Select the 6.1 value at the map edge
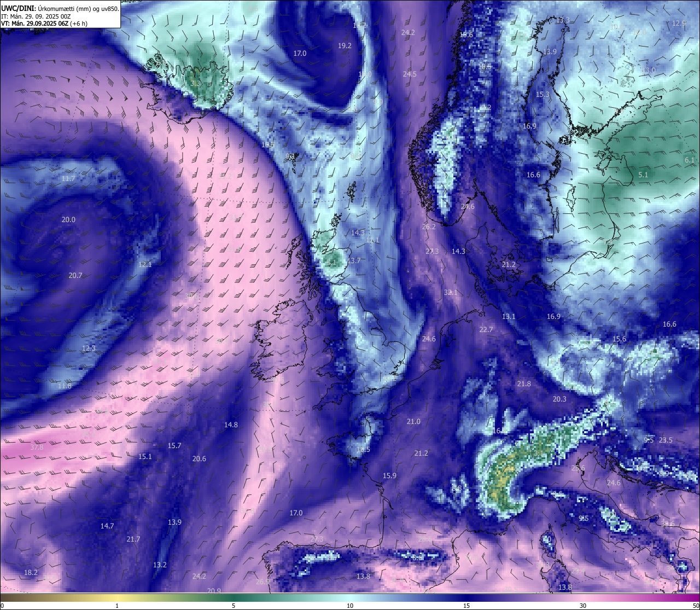This screenshot has height=610, width=700. (x=690, y=160)
